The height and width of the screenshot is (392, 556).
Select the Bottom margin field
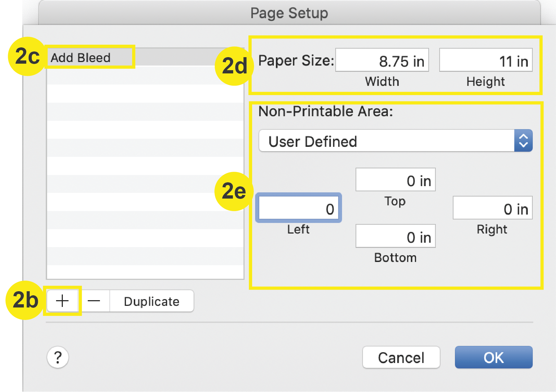click(x=395, y=236)
